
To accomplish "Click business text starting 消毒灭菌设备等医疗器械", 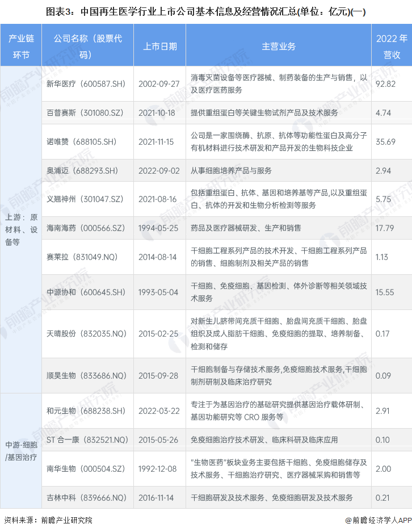I will click(x=279, y=84).
